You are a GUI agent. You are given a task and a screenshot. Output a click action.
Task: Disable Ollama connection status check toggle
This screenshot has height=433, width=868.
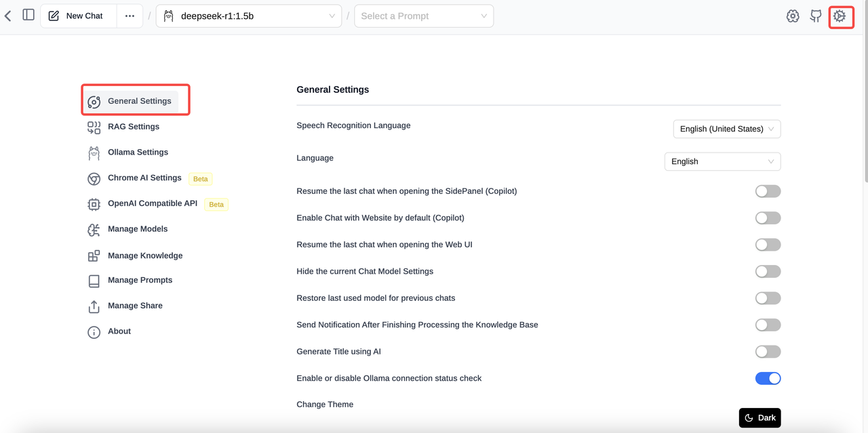tap(768, 379)
